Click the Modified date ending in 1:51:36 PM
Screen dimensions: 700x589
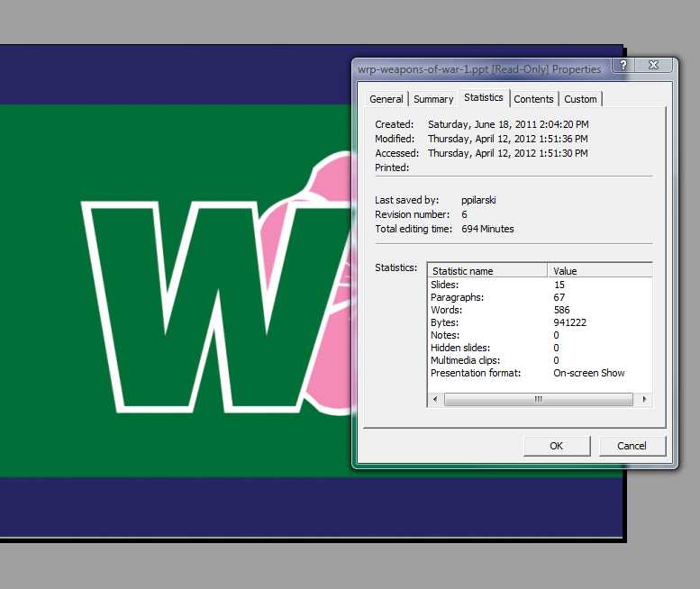click(x=507, y=139)
